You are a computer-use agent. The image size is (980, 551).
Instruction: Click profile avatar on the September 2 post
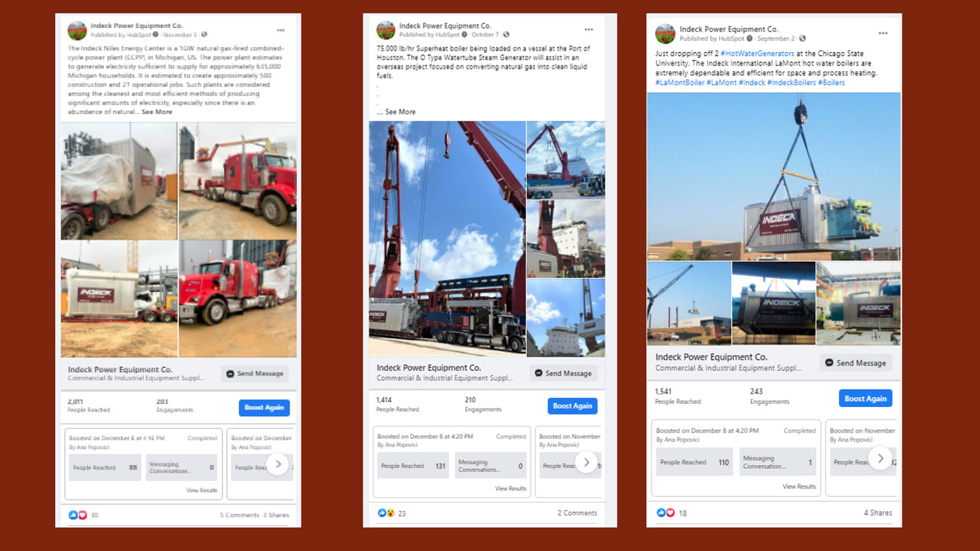pos(665,34)
